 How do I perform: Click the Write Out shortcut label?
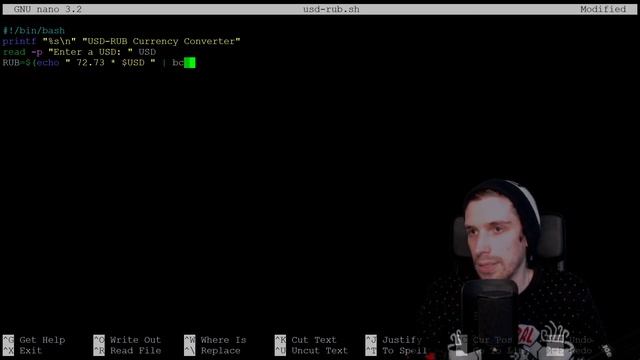[136, 340]
